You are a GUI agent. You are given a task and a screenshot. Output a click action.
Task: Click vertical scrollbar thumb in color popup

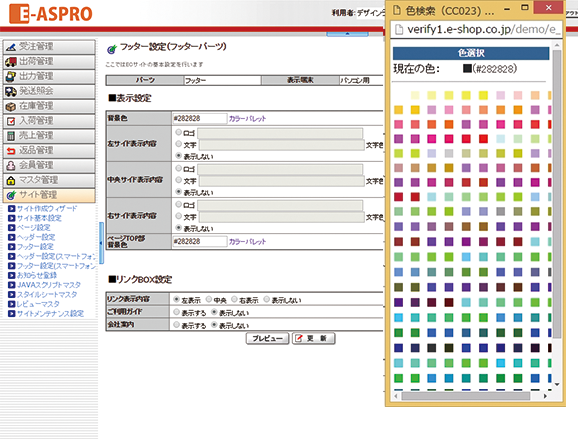(557, 195)
